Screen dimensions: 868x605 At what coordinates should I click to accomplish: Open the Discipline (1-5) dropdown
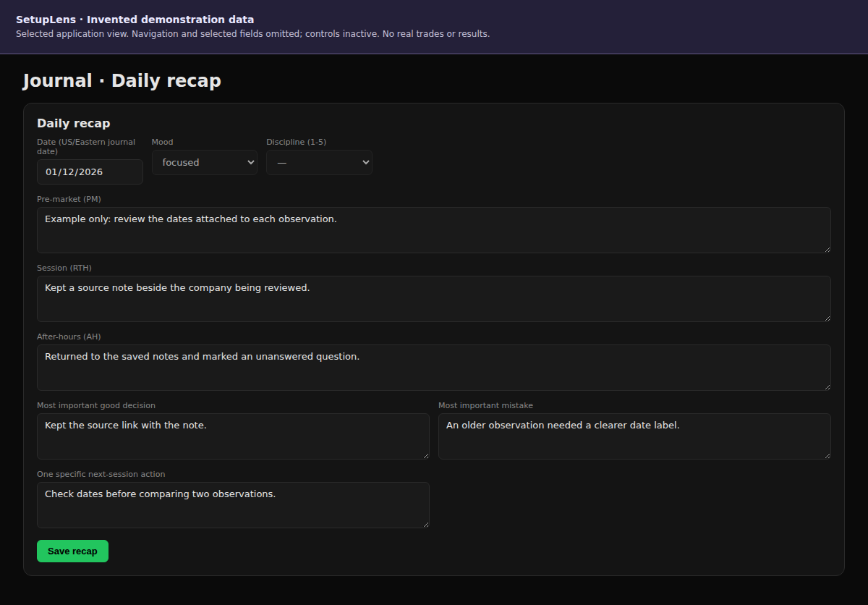(x=319, y=162)
